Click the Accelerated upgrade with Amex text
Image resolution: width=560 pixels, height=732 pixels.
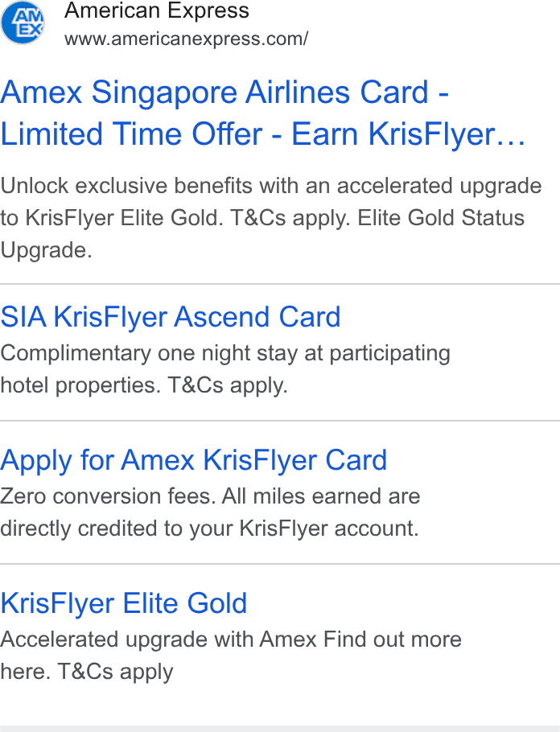[159, 639]
